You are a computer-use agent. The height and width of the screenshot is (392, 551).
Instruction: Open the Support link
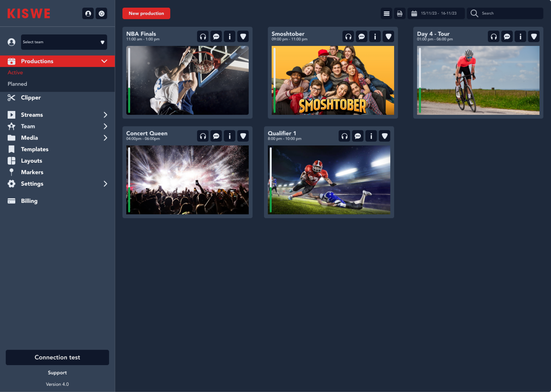[x=57, y=372]
